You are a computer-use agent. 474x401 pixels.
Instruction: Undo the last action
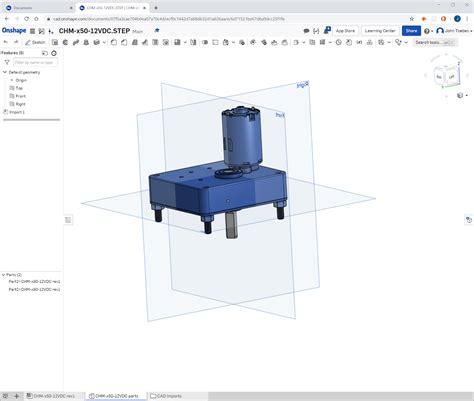pos(6,42)
